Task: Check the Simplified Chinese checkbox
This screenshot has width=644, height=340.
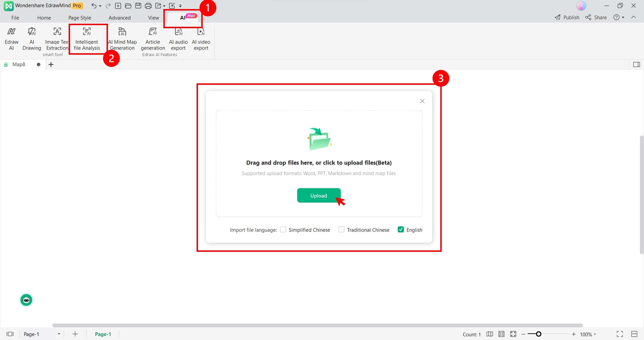Action: [283, 230]
